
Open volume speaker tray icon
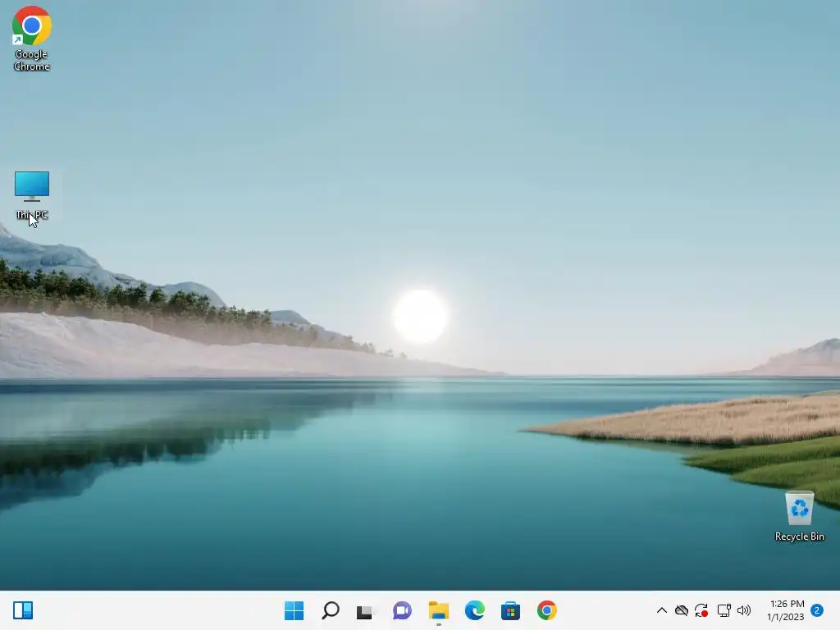click(744, 610)
